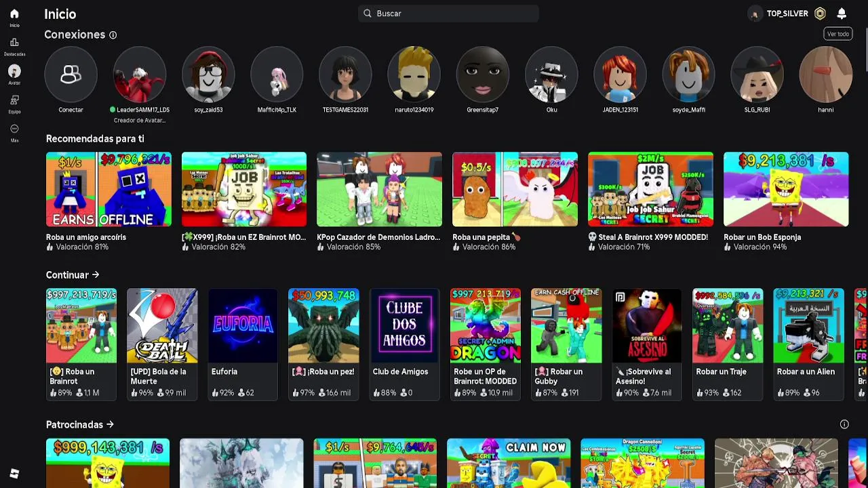Image resolution: width=868 pixels, height=488 pixels.
Task: Click the magnifier icon in the search bar
Action: (367, 14)
